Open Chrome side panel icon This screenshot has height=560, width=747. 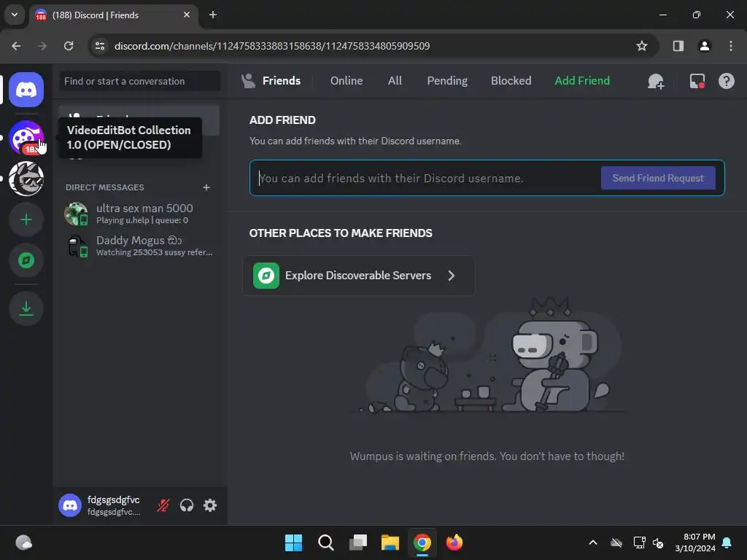[x=678, y=46]
